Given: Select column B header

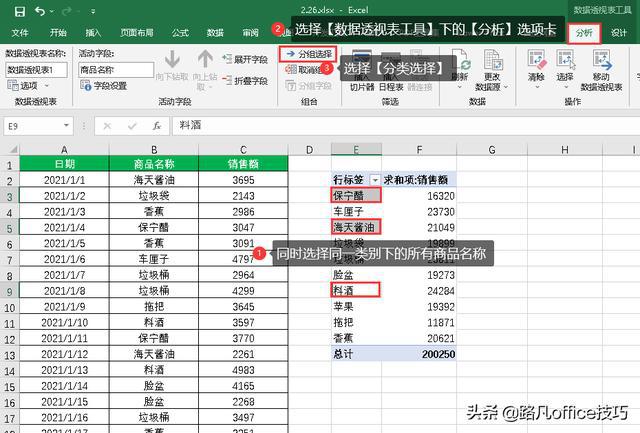Looking at the screenshot, I should (154, 149).
